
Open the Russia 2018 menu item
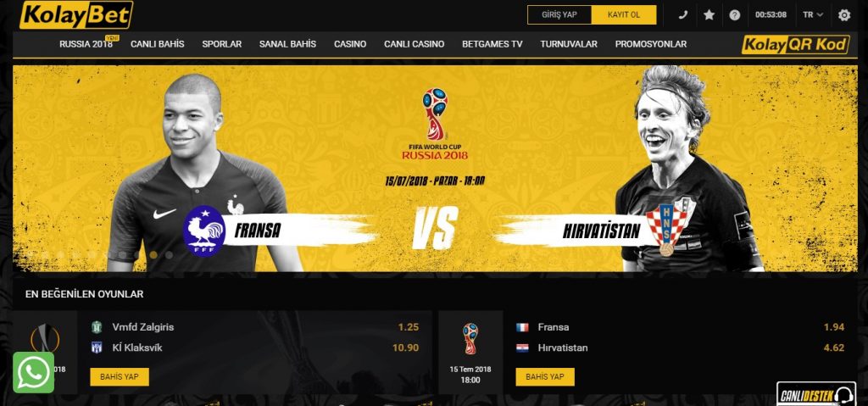coord(86,44)
